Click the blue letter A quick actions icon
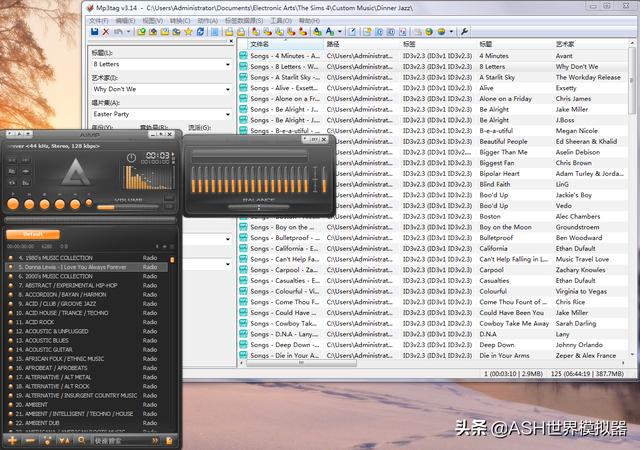The width and height of the screenshot is (640, 450). pyautogui.click(x=330, y=31)
